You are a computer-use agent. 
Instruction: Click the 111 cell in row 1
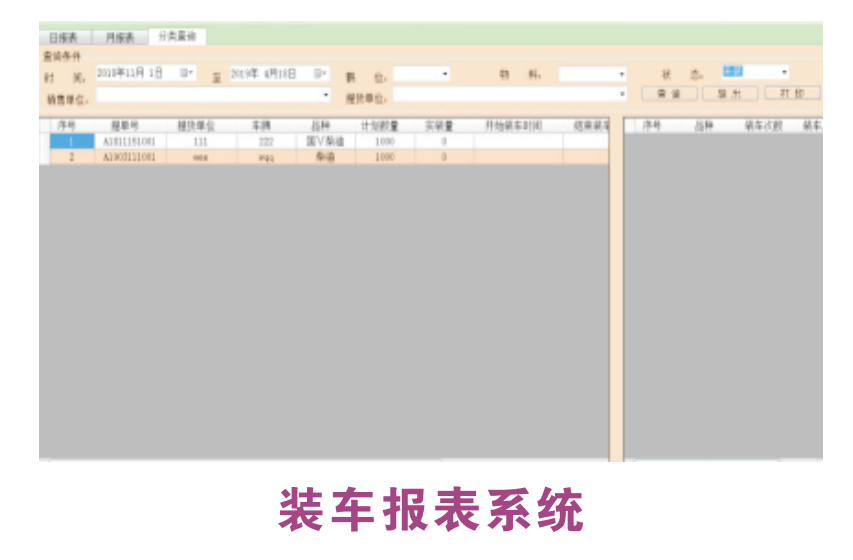201,141
